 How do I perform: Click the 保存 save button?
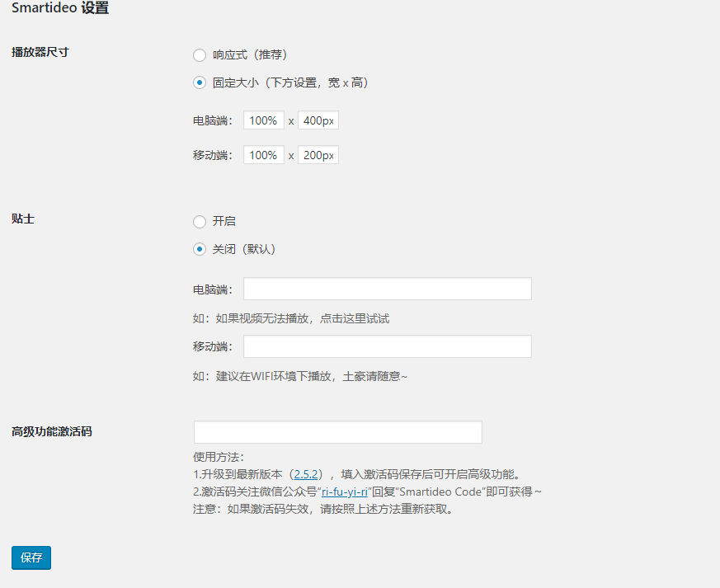pyautogui.click(x=31, y=557)
